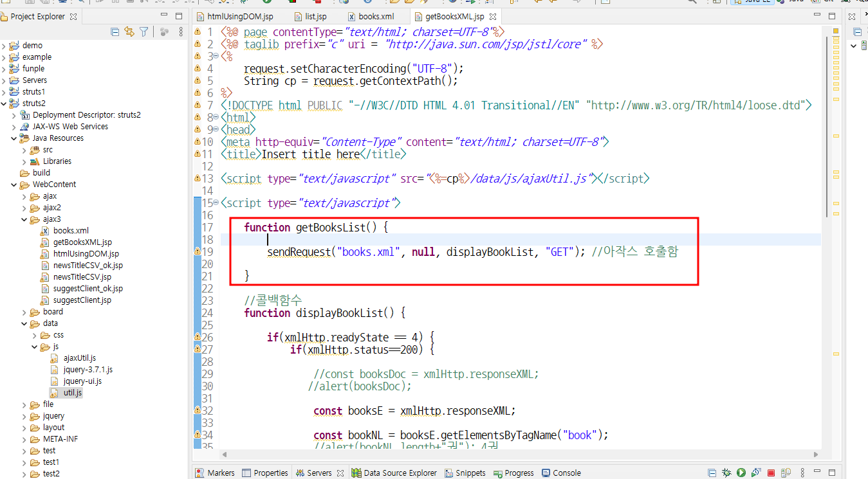The width and height of the screenshot is (868, 479).
Task: Click the warning marker on line 26
Action: pyautogui.click(x=198, y=337)
